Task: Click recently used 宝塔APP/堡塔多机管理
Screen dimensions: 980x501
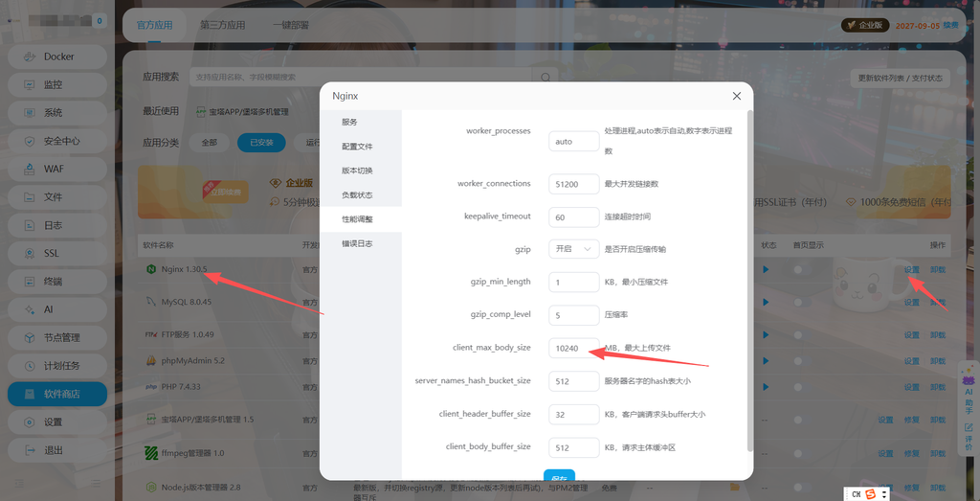Action: pos(242,111)
